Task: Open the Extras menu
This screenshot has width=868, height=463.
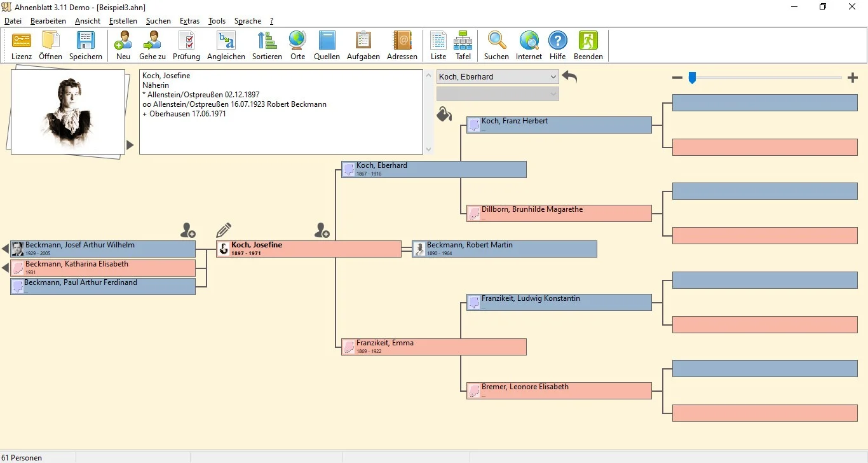Action: [189, 21]
